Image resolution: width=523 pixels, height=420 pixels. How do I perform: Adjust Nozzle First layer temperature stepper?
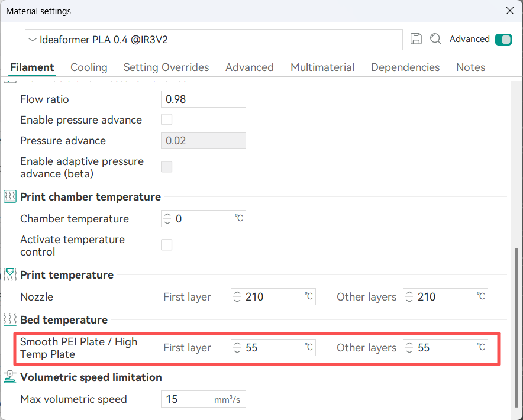237,297
